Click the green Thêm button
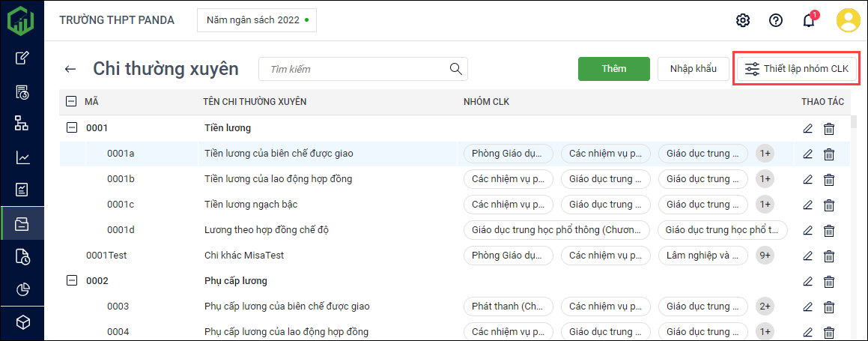The width and height of the screenshot is (868, 341). point(613,69)
